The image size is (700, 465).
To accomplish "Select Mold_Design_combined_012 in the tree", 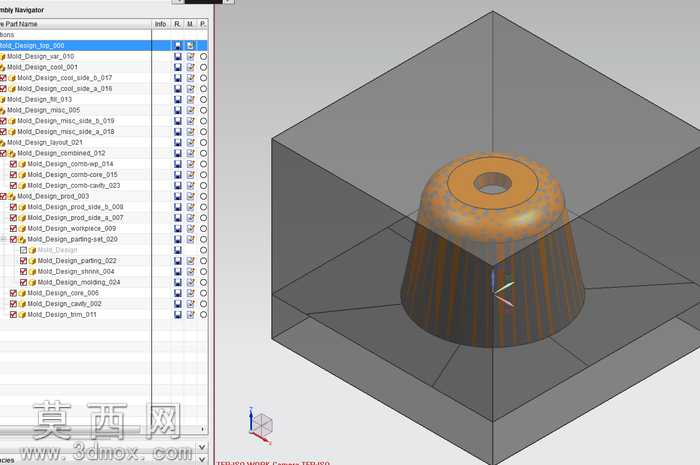I will (x=61, y=153).
